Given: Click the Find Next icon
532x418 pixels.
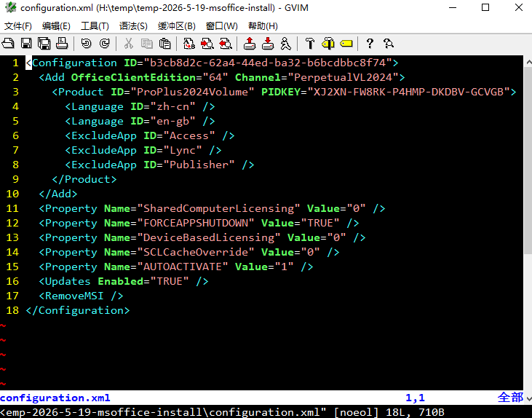Looking at the screenshot, I should 207,44.
